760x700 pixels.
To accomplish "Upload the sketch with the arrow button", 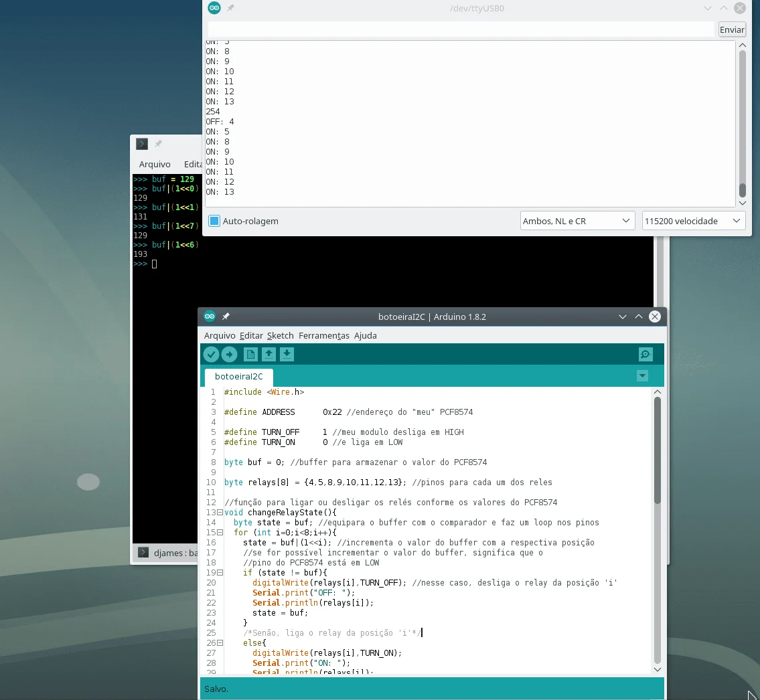I will click(229, 355).
